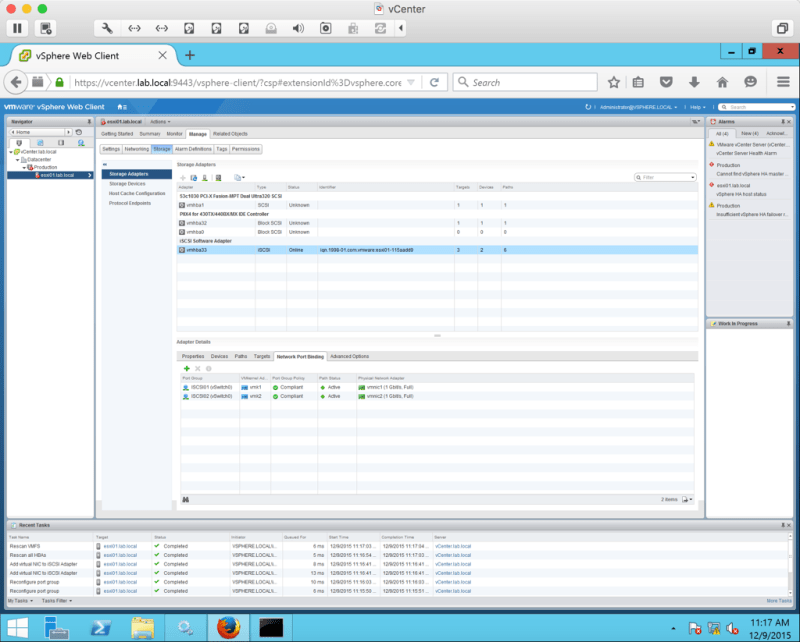Click the Firefox bookmark star icon
Viewport: 800px width, 642px height.
click(x=613, y=82)
